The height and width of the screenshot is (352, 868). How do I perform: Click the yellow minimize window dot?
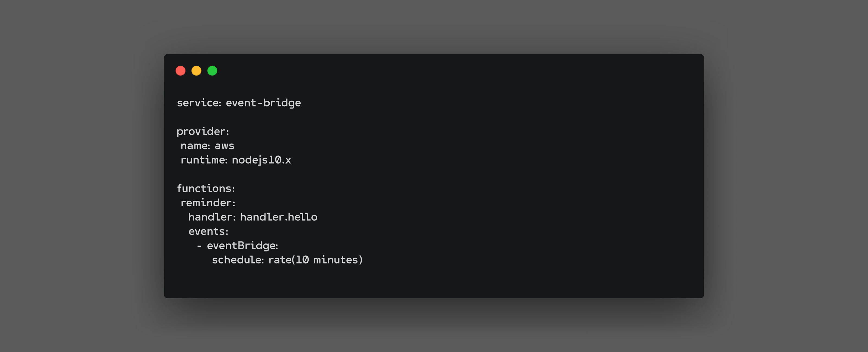tap(196, 71)
